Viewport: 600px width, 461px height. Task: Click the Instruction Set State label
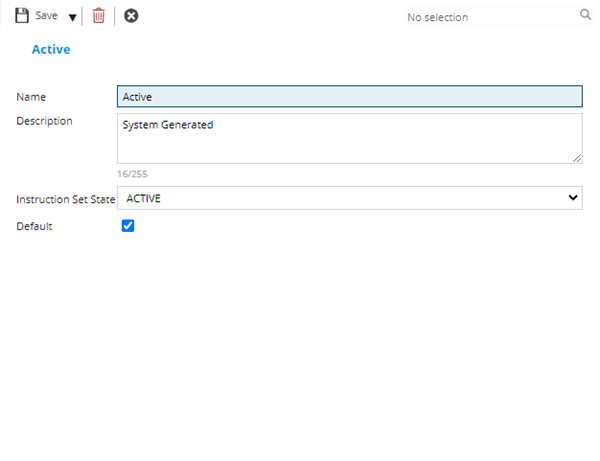pyautogui.click(x=66, y=199)
